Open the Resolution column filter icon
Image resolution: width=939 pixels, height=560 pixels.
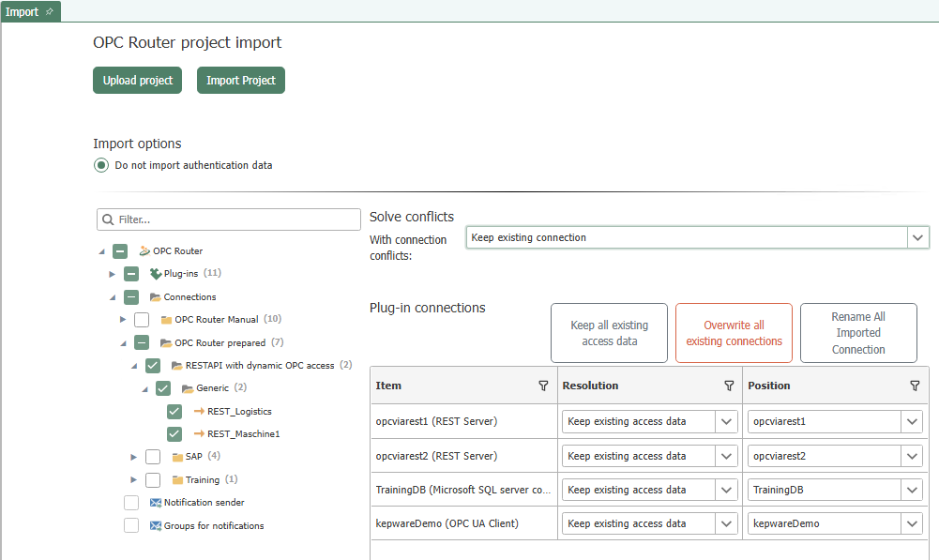click(729, 386)
